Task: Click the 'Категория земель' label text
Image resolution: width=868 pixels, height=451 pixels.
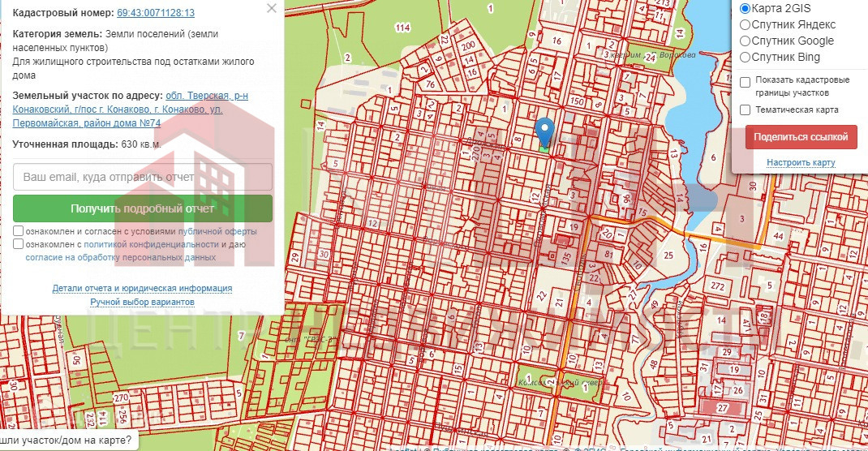Action: [57, 34]
